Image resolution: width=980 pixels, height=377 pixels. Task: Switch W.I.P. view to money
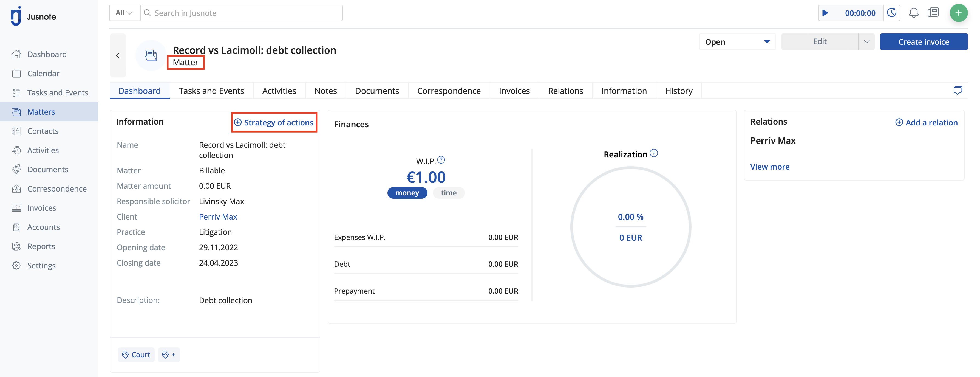(407, 193)
